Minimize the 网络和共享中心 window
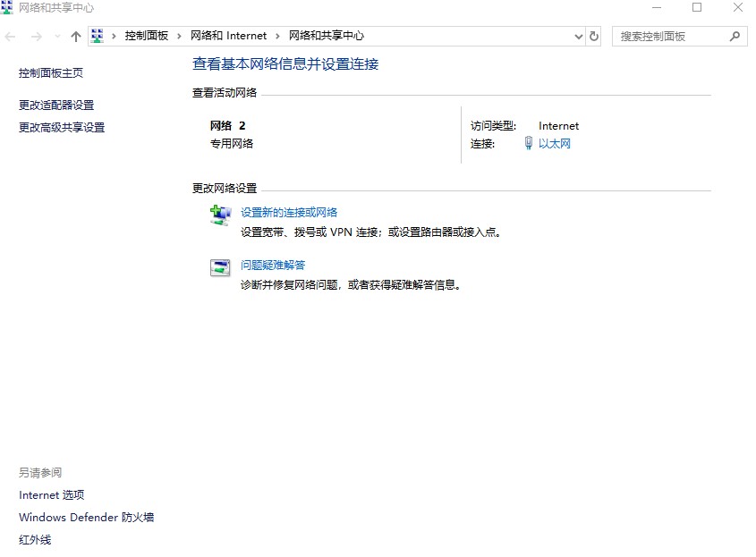The image size is (756, 557). tap(656, 7)
